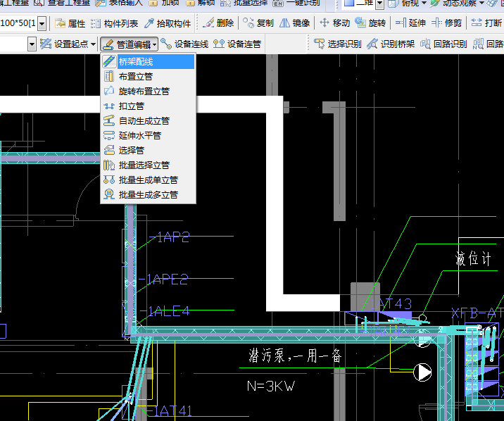Viewport: 504px width, 421px height.
Task: Activate the 修剪 trim tool
Action: click(447, 23)
